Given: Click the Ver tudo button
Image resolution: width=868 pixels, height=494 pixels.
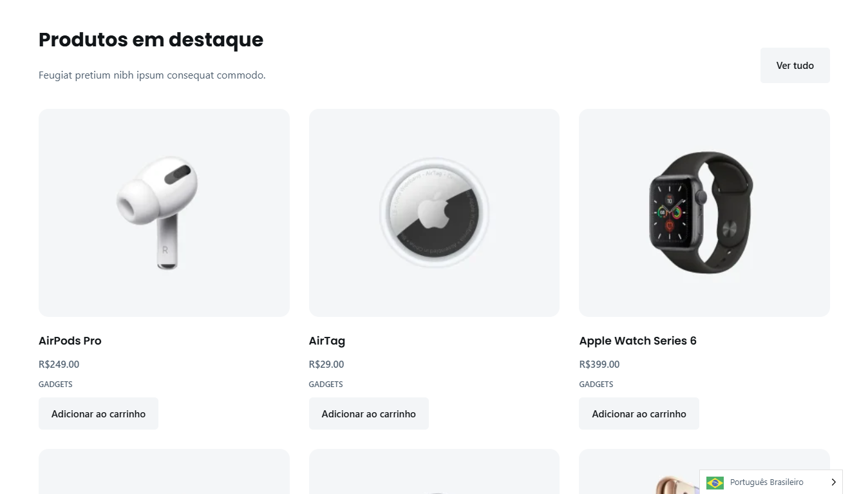Looking at the screenshot, I should (x=795, y=66).
